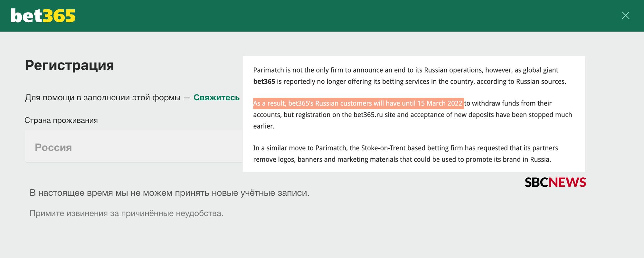Click the bet365 logo in header

pyautogui.click(x=43, y=16)
